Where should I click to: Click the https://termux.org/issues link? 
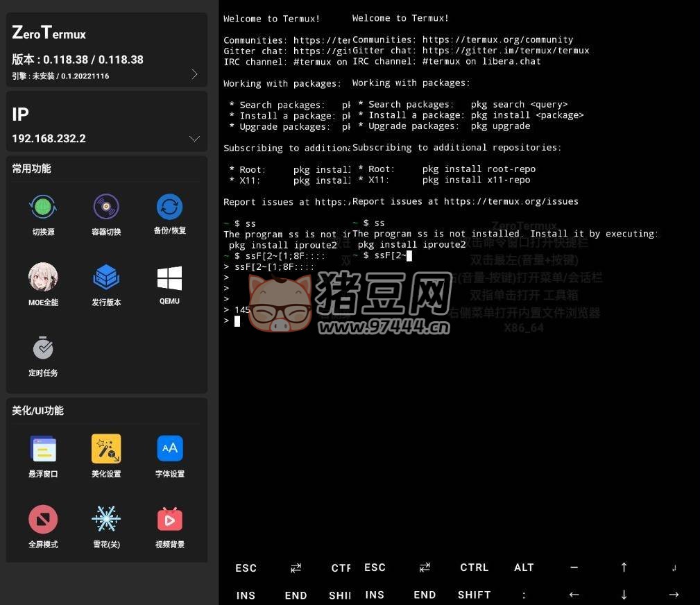(x=511, y=201)
